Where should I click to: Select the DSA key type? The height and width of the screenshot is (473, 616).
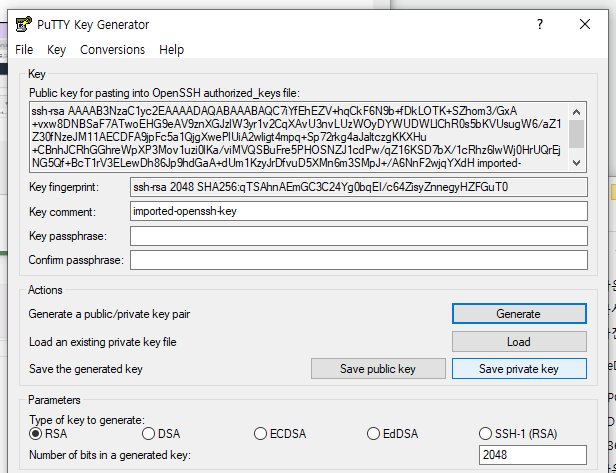click(x=161, y=434)
